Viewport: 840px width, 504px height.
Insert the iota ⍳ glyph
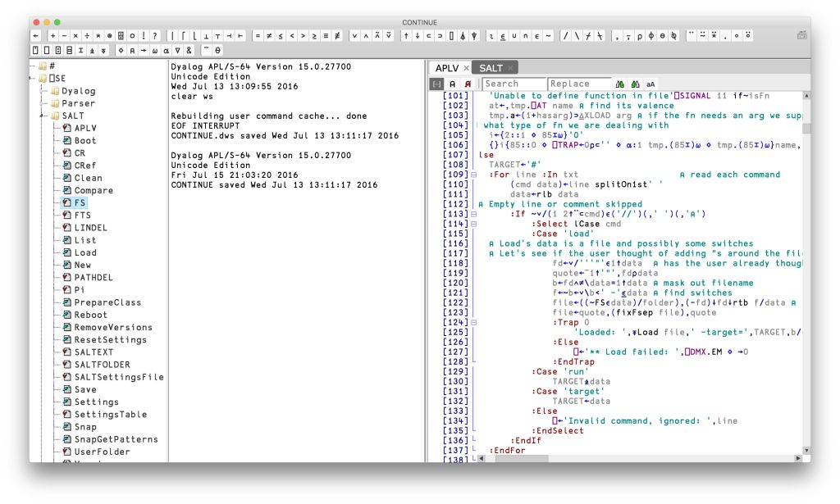point(492,36)
